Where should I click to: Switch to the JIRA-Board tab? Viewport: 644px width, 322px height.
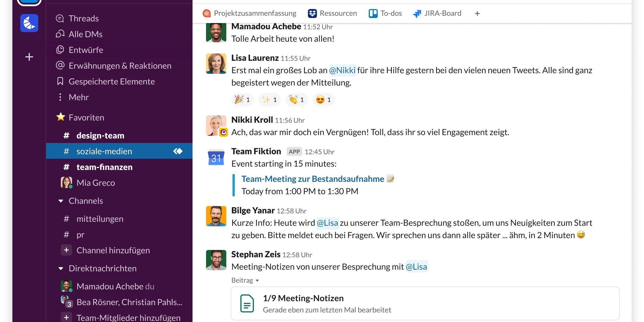(x=437, y=13)
